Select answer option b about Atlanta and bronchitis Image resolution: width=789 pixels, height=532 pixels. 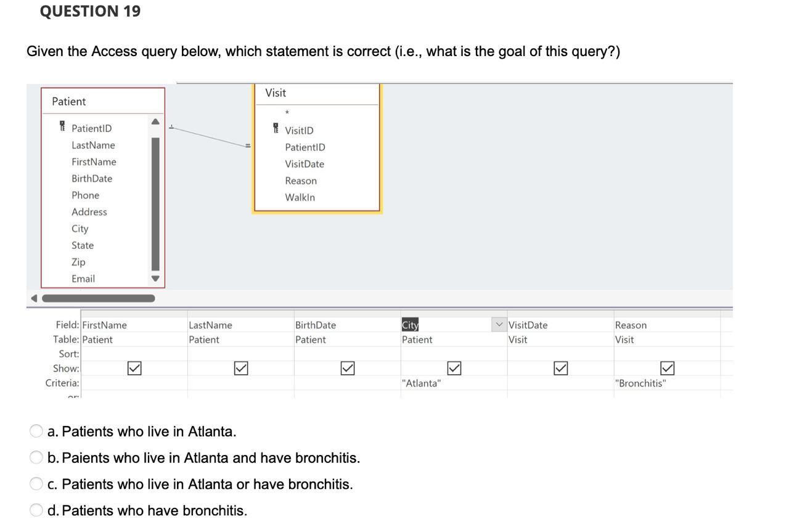36,457
